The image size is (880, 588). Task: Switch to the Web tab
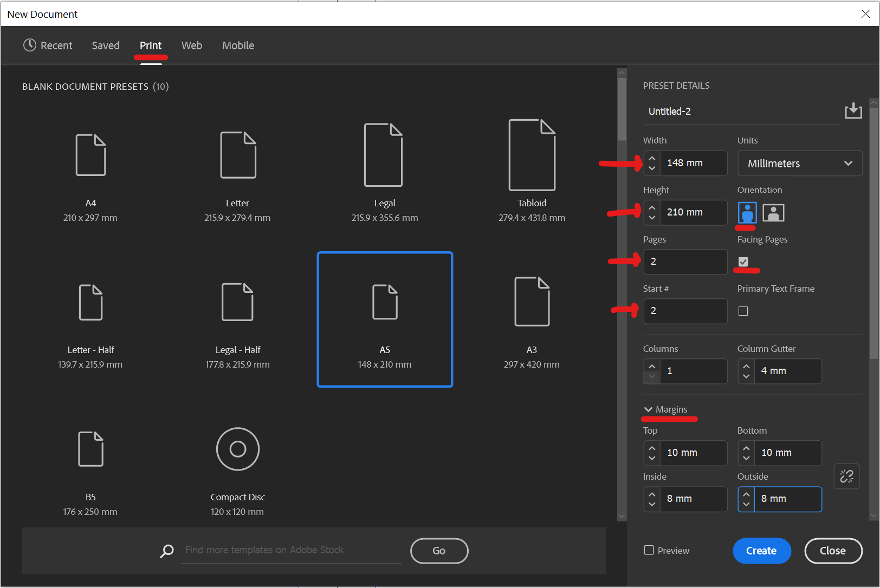click(x=191, y=45)
